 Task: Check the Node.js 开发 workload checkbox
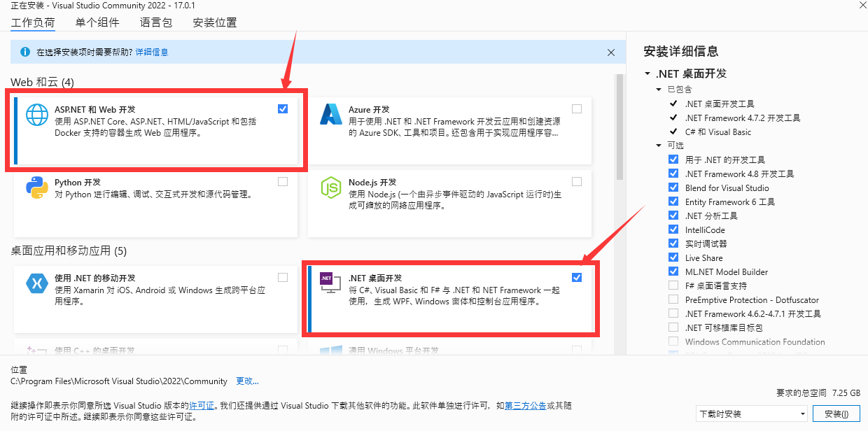[x=576, y=181]
